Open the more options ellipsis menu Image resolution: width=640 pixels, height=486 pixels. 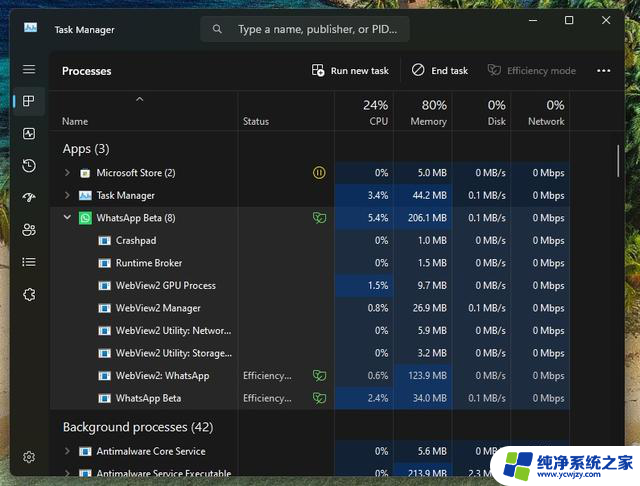603,71
